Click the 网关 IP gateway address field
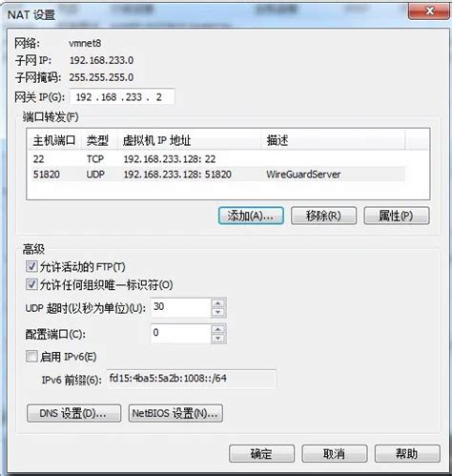 point(122,96)
